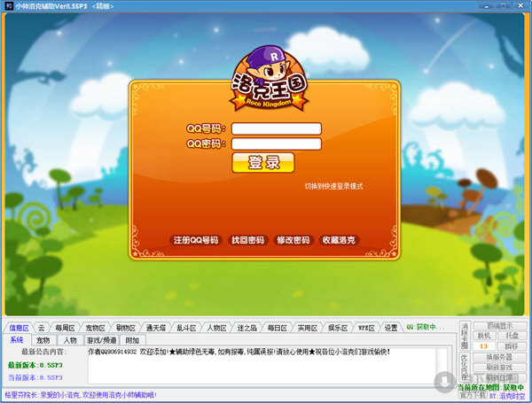This screenshot has width=532, height=403.
Task: Click the 优化内存 vertical button
Action: click(465, 367)
